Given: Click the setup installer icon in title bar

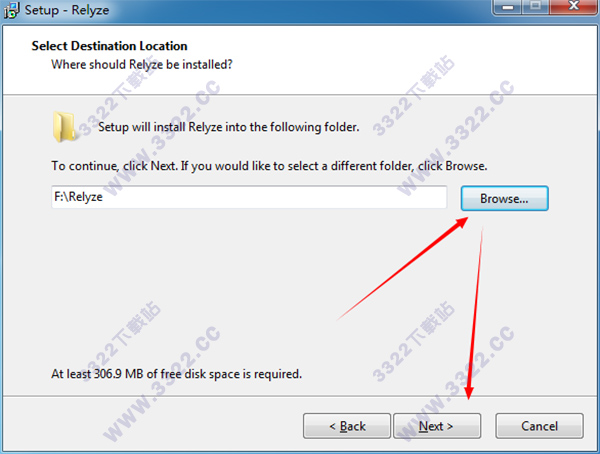Looking at the screenshot, I should (11, 10).
